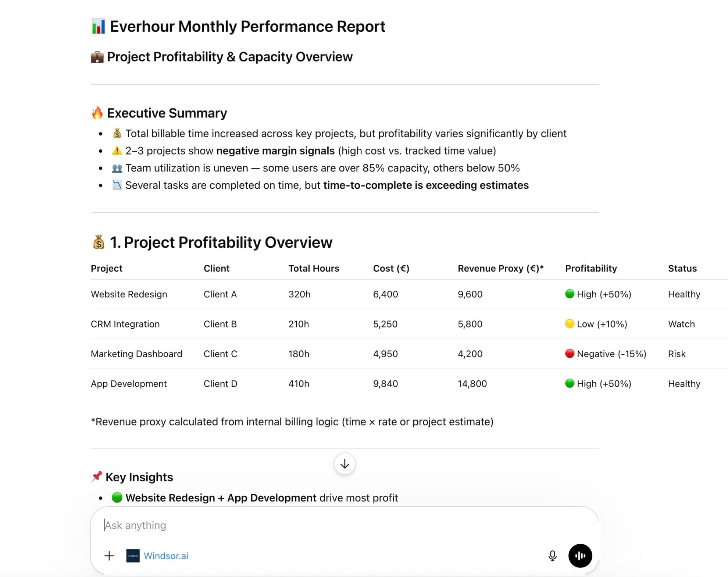Click the bar chart icon in the report title
The width and height of the screenshot is (728, 577).
pos(99,26)
